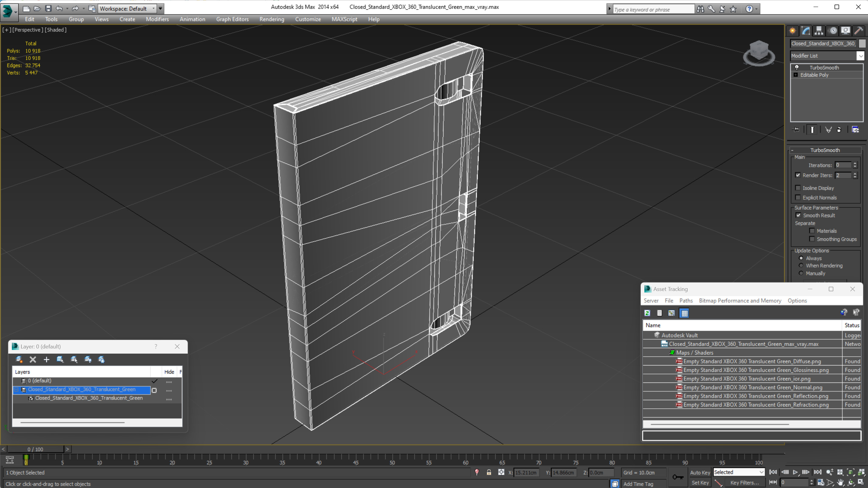Viewport: 868px width, 488px height.
Task: Collapse the TurboSmooth rollout
Action: click(792, 150)
